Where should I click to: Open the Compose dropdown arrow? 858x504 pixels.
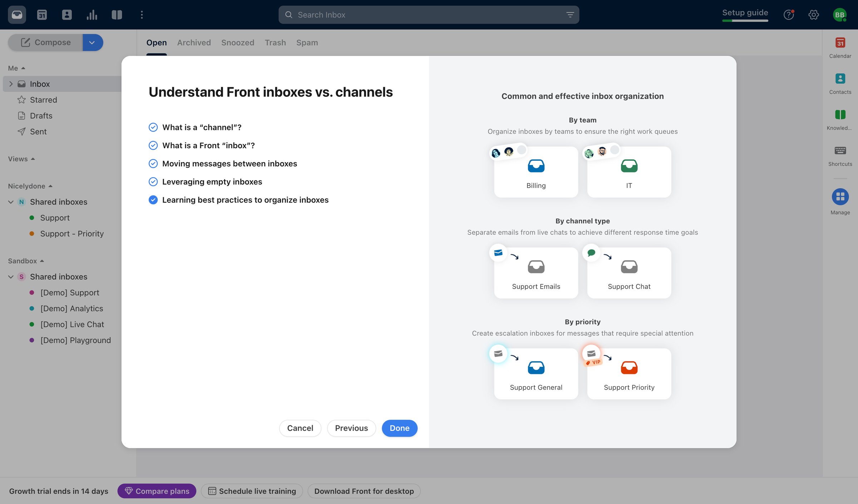(x=92, y=43)
